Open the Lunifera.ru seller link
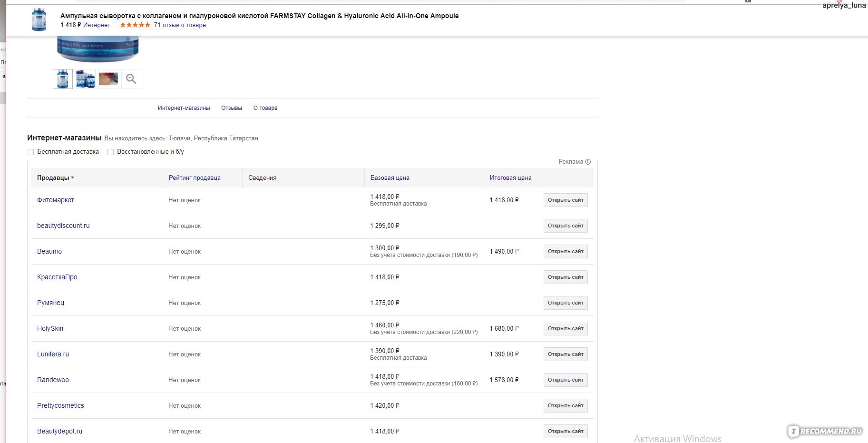 pos(53,354)
